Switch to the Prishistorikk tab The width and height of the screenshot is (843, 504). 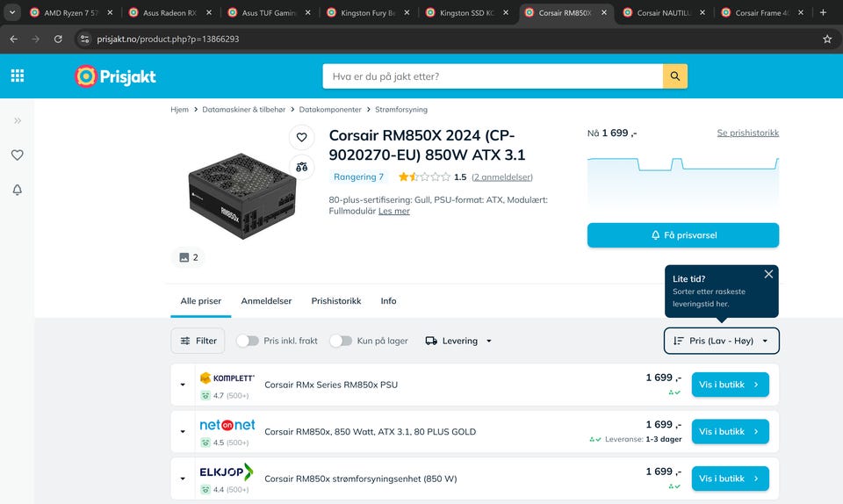point(336,301)
